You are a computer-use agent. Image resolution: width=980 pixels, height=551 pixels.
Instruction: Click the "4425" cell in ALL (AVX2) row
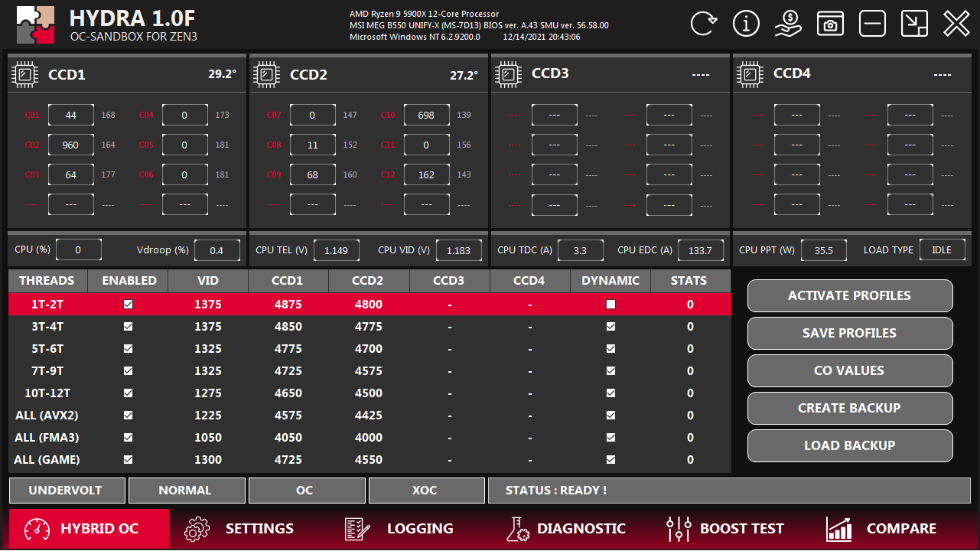tap(369, 416)
